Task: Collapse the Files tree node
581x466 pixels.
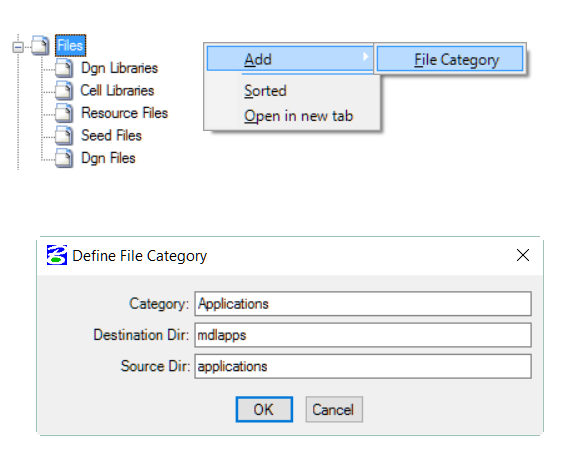Action: coord(18,47)
